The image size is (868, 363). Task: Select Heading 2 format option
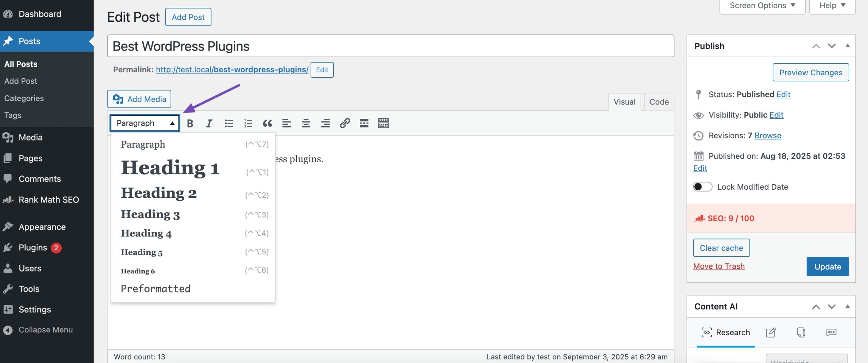pos(193,193)
